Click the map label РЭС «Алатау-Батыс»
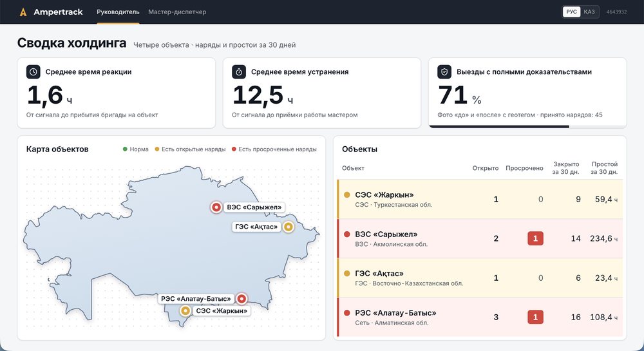644x351 pixels. [x=196, y=299]
